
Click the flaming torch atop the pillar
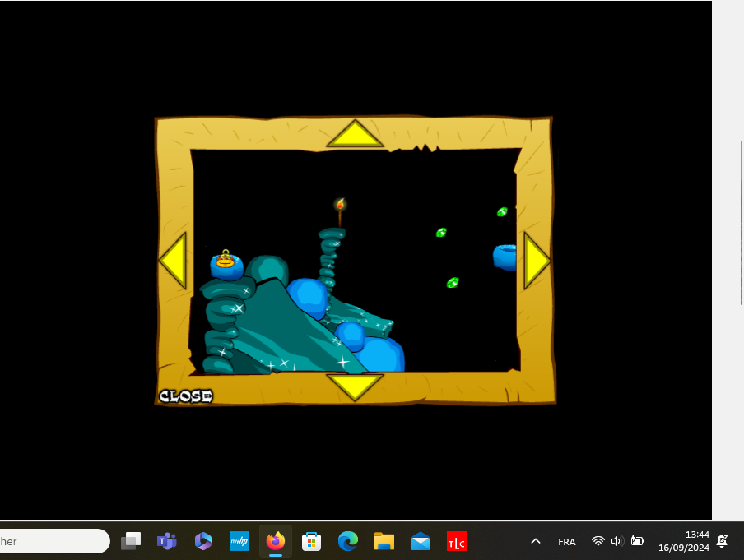340,205
